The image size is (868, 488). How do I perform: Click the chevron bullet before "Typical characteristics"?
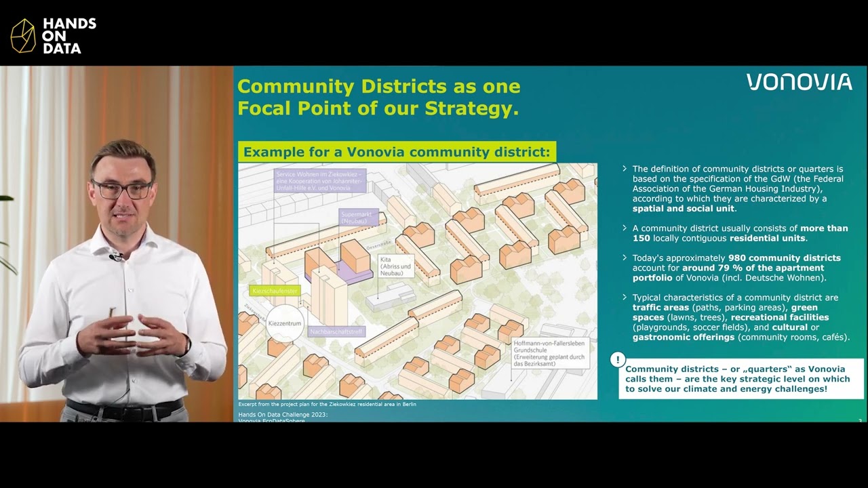pos(625,298)
